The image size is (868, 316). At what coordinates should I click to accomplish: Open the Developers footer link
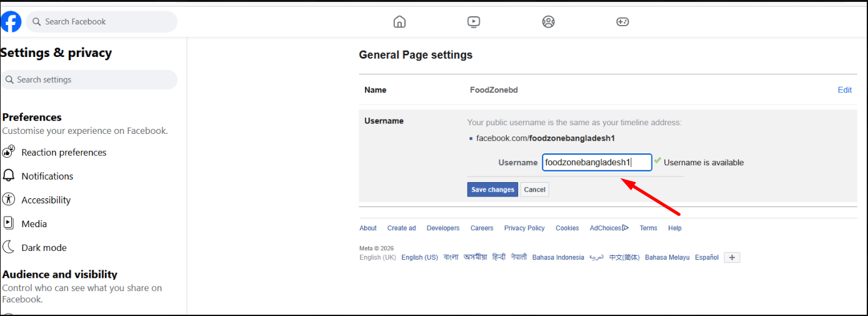point(443,228)
